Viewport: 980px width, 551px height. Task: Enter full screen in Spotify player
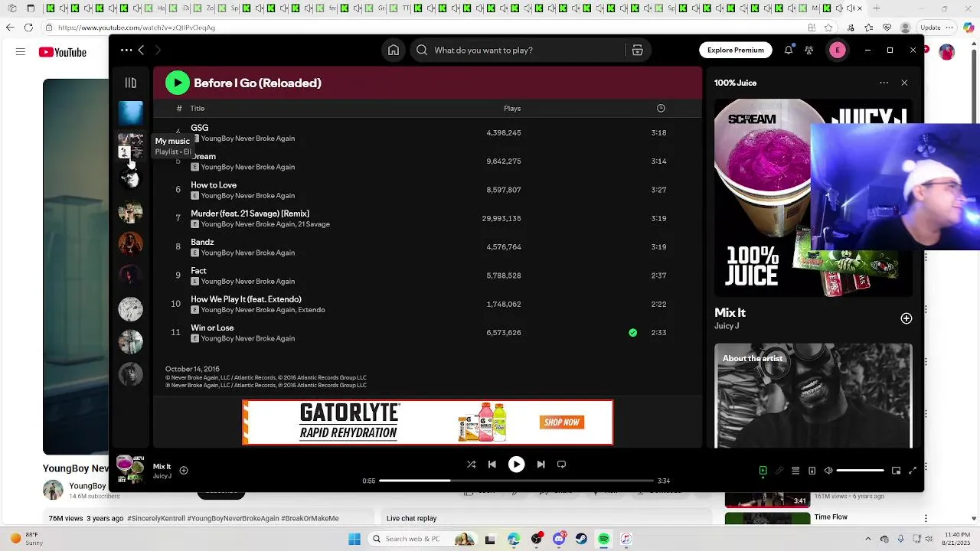tap(913, 471)
